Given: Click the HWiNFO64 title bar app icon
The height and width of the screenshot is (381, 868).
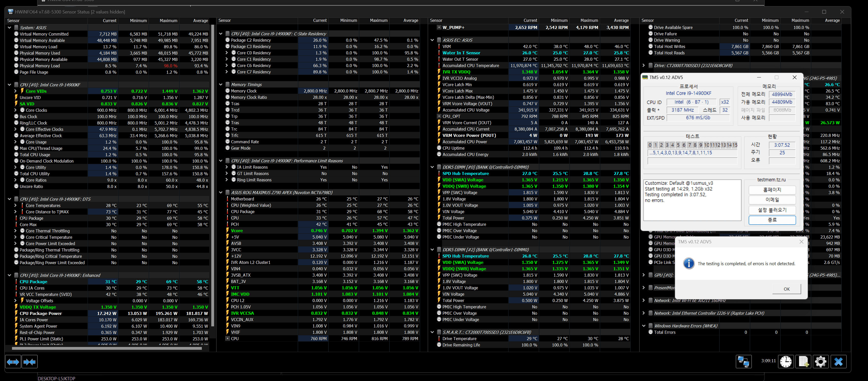Looking at the screenshot, I should pyautogui.click(x=10, y=12).
